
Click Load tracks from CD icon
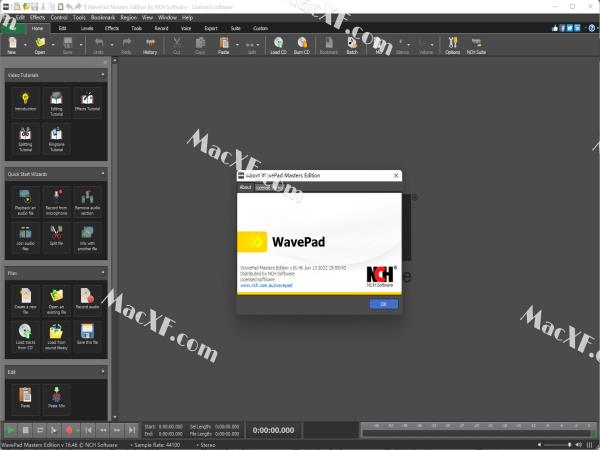25,336
